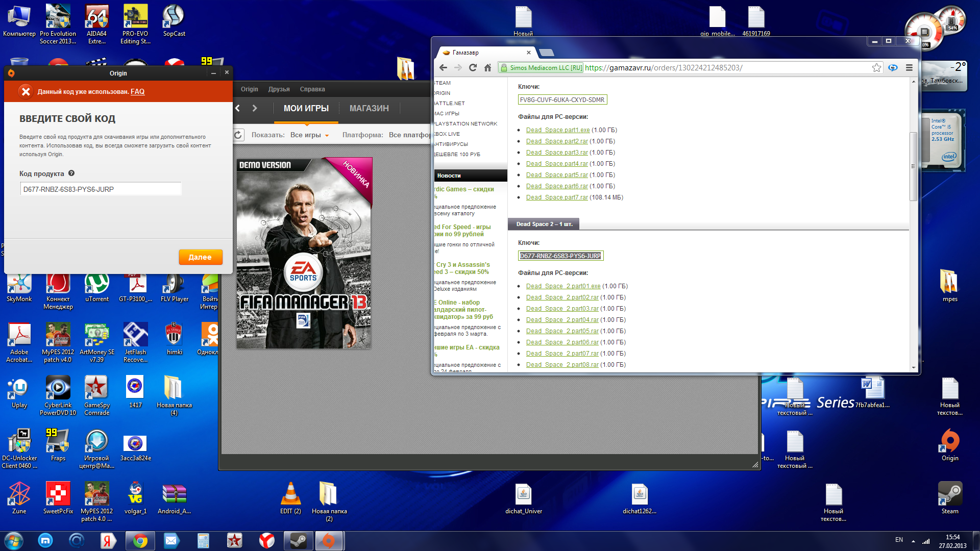Click the help icon next to Код продукта
The width and height of the screenshot is (980, 551).
coord(71,173)
